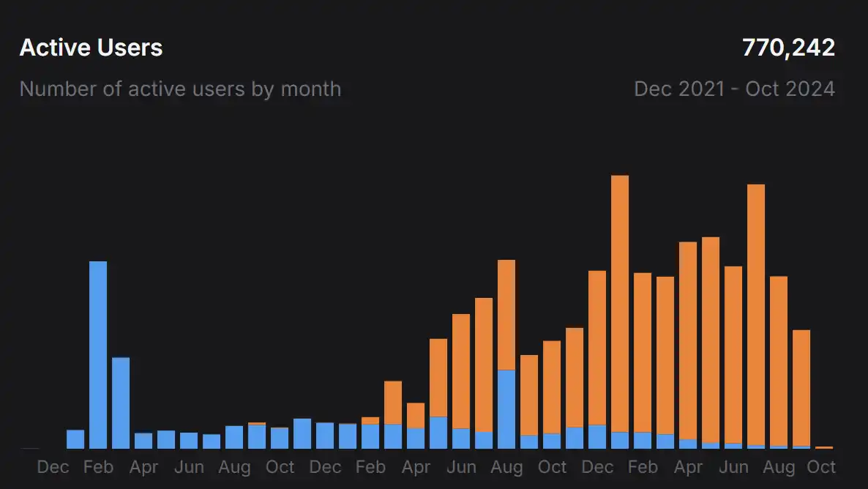Select the tiny orange October 2024 bar
This screenshot has width=868, height=489.
[824, 447]
